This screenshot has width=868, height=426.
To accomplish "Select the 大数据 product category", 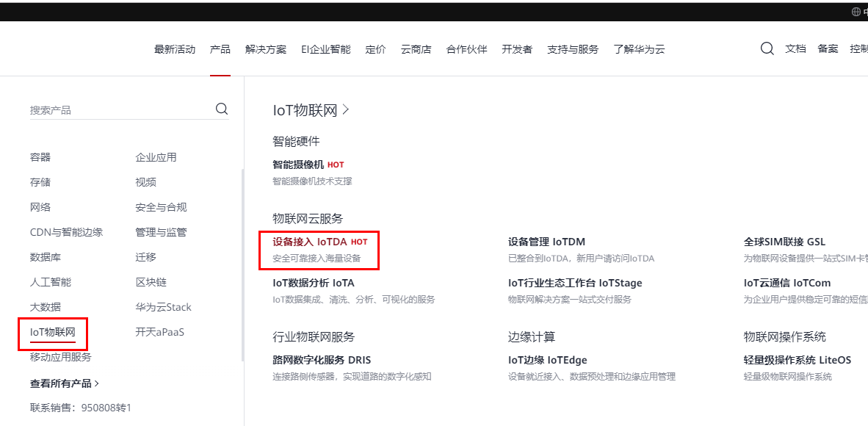I will pos(46,307).
